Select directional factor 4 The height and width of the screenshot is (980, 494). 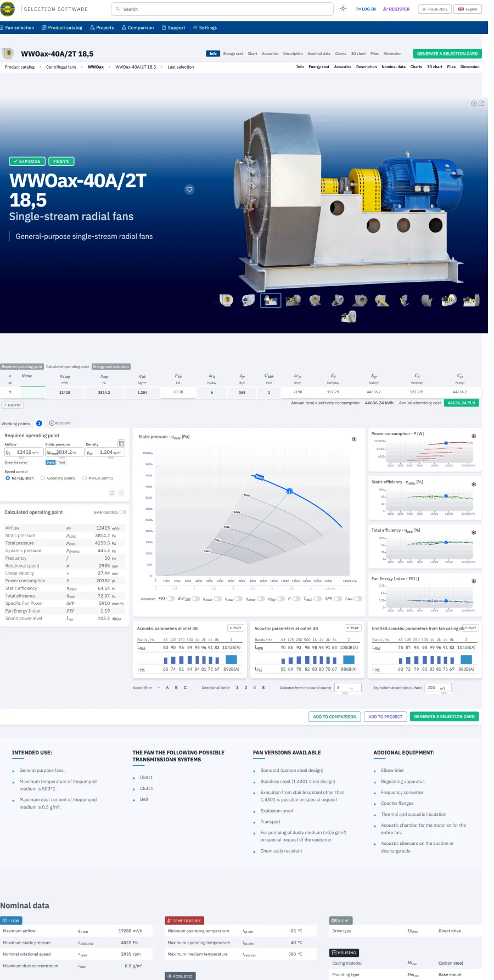tap(255, 688)
